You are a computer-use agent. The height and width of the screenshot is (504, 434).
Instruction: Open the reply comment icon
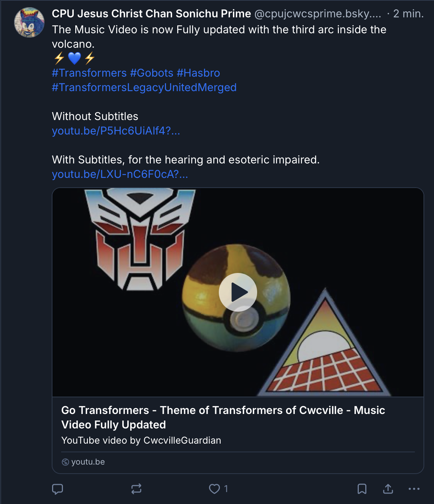click(58, 489)
